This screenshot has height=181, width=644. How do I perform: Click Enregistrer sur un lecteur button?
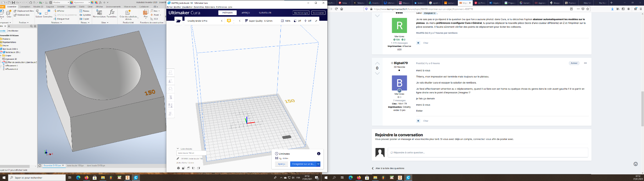303,164
